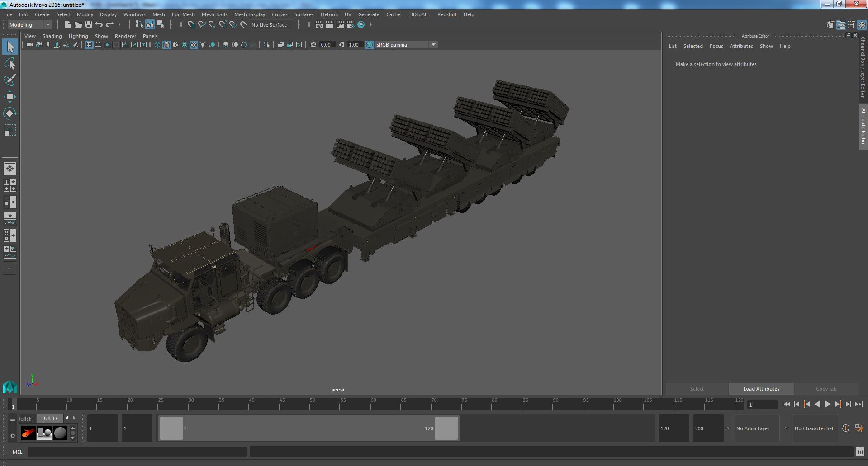868x466 pixels.
Task: Open animation preferences running-man icon
Action: 859,428
